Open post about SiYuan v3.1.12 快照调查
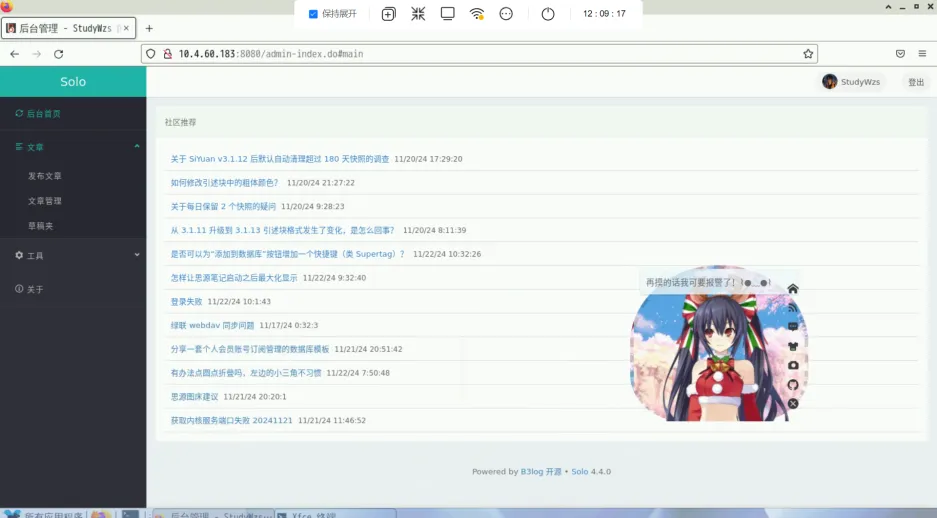 tap(280, 159)
